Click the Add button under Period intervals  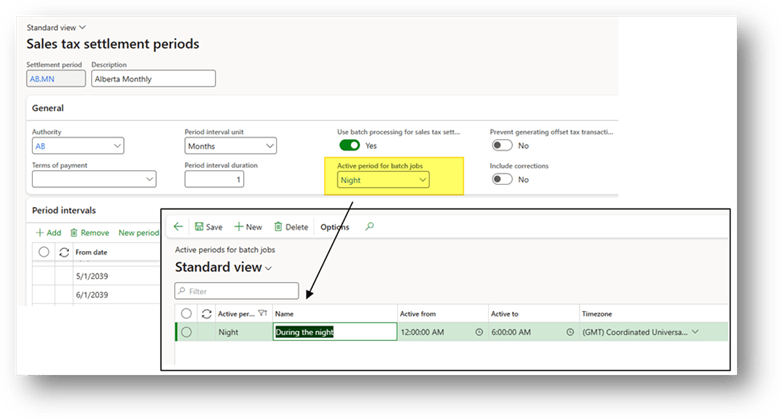[47, 232]
